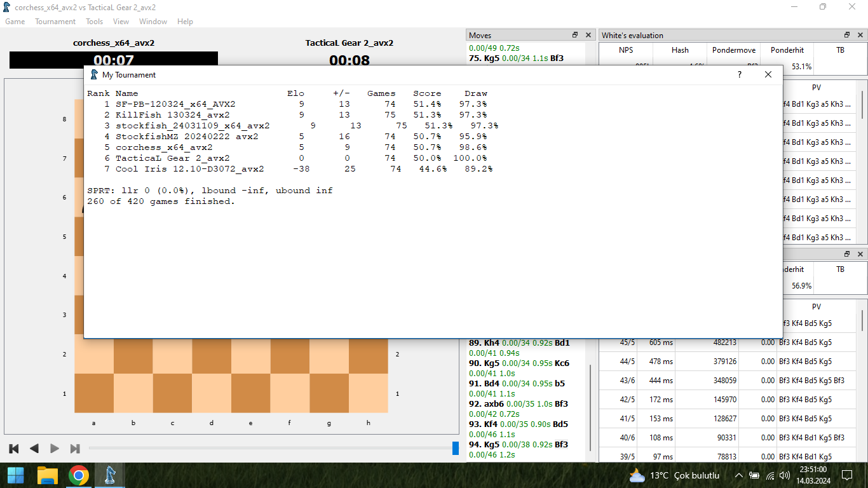Open the View menu
This screenshot has height=488, width=868.
tap(121, 22)
